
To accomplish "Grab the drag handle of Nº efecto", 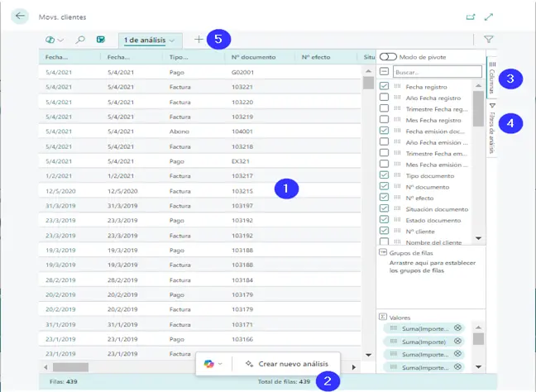I will pos(397,197).
